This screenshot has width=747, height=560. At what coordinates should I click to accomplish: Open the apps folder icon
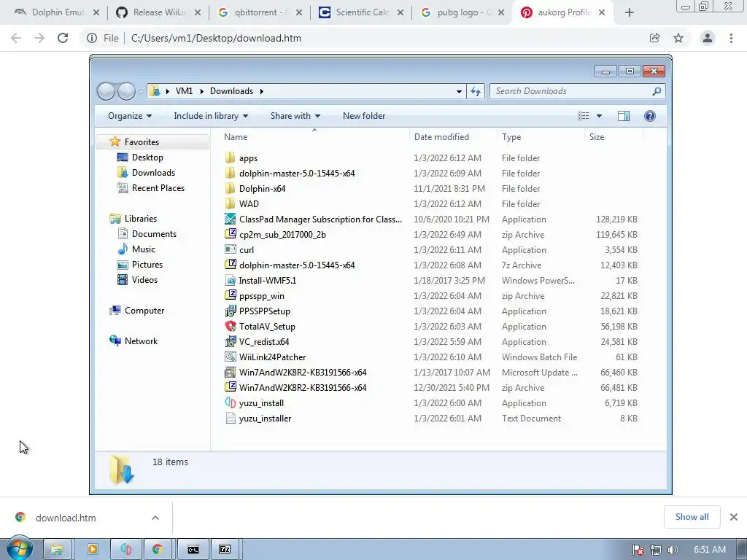click(230, 157)
